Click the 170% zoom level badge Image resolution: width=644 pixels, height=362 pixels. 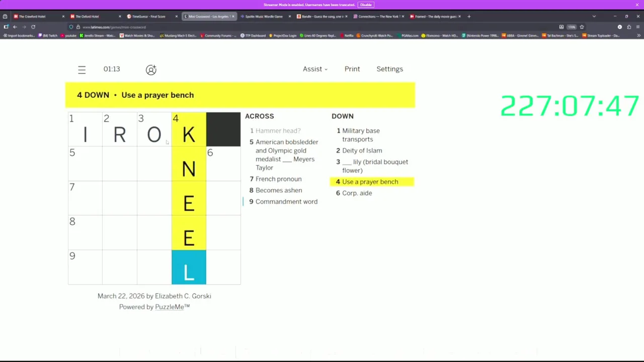point(572,27)
